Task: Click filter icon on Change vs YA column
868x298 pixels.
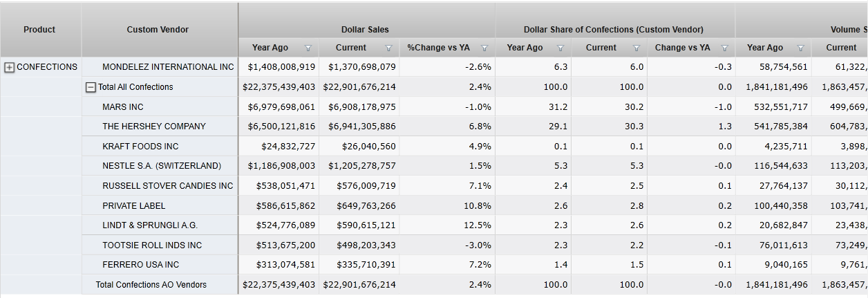Action: (x=725, y=48)
